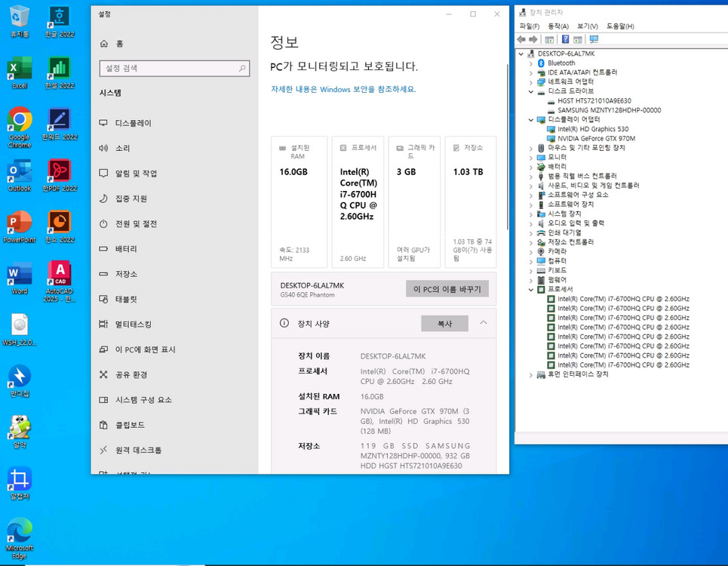Open the 디스플레이 settings page
Image resolution: width=728 pixels, height=566 pixels.
click(x=174, y=123)
